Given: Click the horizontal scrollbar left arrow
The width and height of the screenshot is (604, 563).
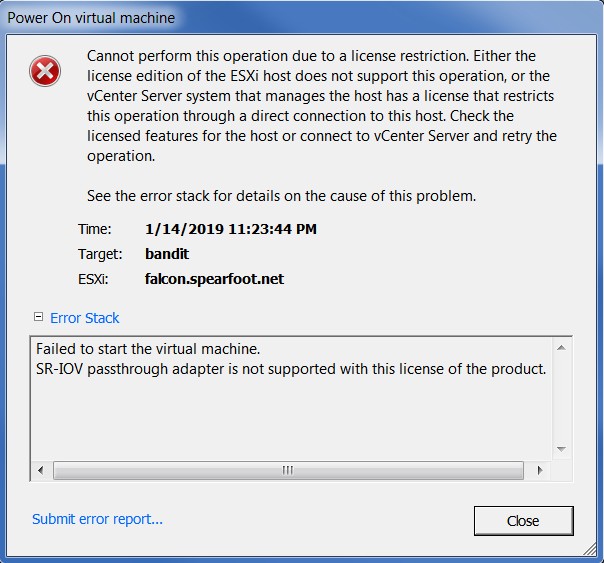Looking at the screenshot, I should pos(41,469).
